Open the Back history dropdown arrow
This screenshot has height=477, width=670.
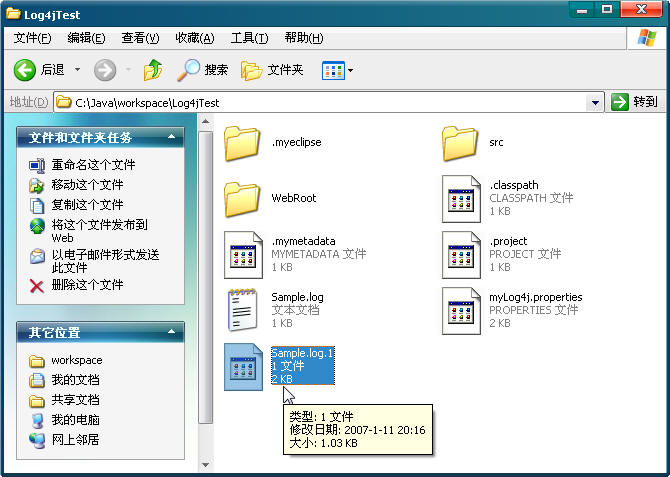[77, 69]
